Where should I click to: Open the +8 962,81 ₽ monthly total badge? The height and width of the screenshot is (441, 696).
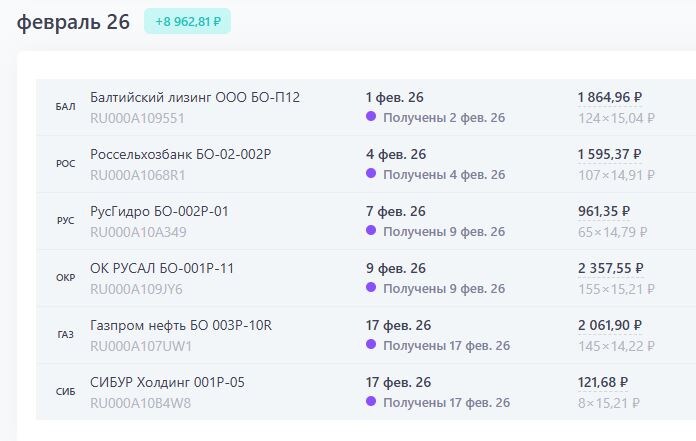[187, 21]
